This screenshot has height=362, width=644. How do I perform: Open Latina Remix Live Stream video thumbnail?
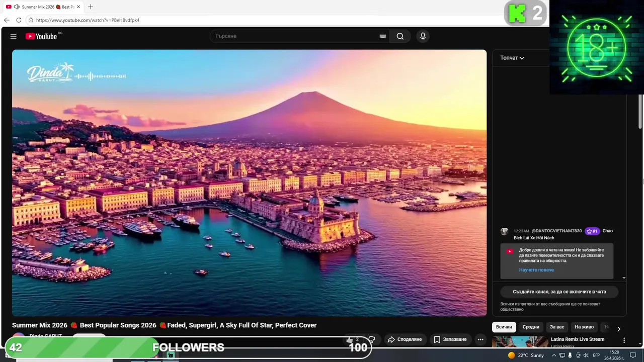pyautogui.click(x=520, y=342)
